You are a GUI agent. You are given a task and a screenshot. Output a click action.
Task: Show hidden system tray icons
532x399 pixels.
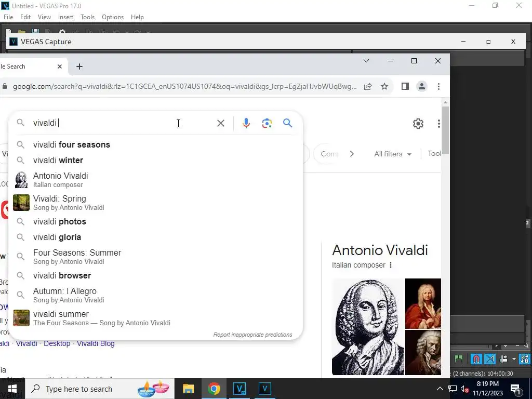pos(440,389)
